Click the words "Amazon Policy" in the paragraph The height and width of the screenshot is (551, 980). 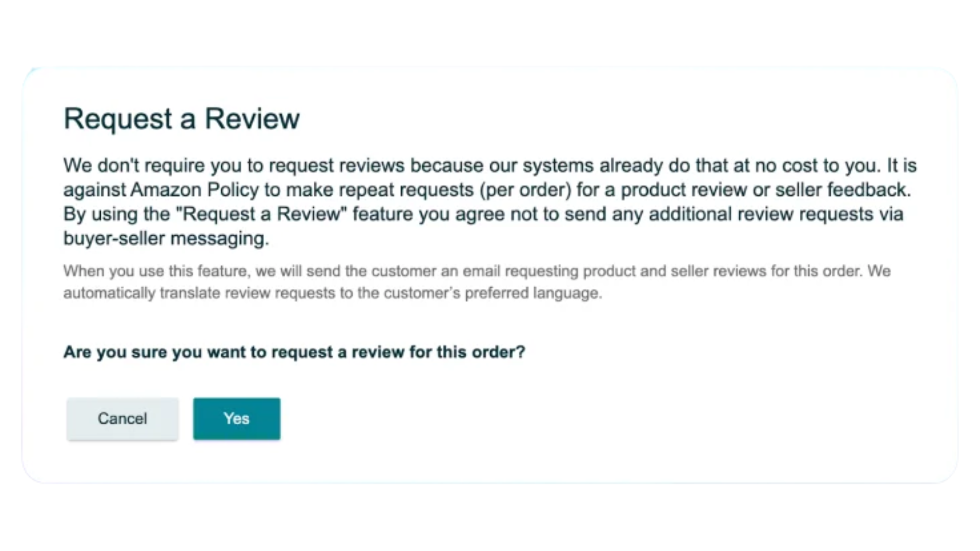[x=194, y=190]
